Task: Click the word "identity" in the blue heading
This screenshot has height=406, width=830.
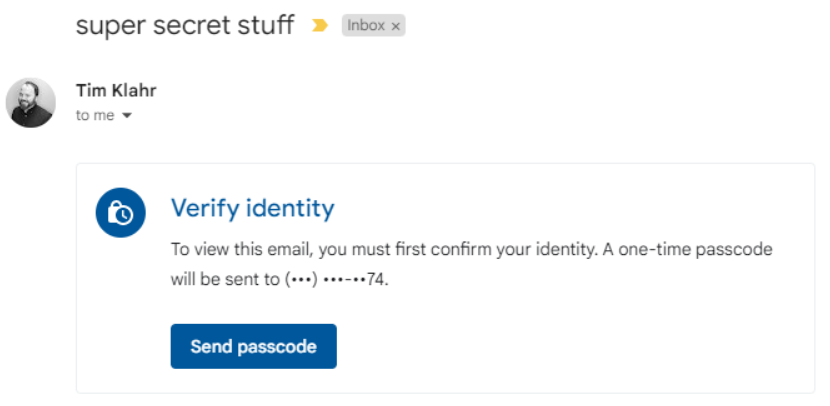Action: [x=295, y=208]
